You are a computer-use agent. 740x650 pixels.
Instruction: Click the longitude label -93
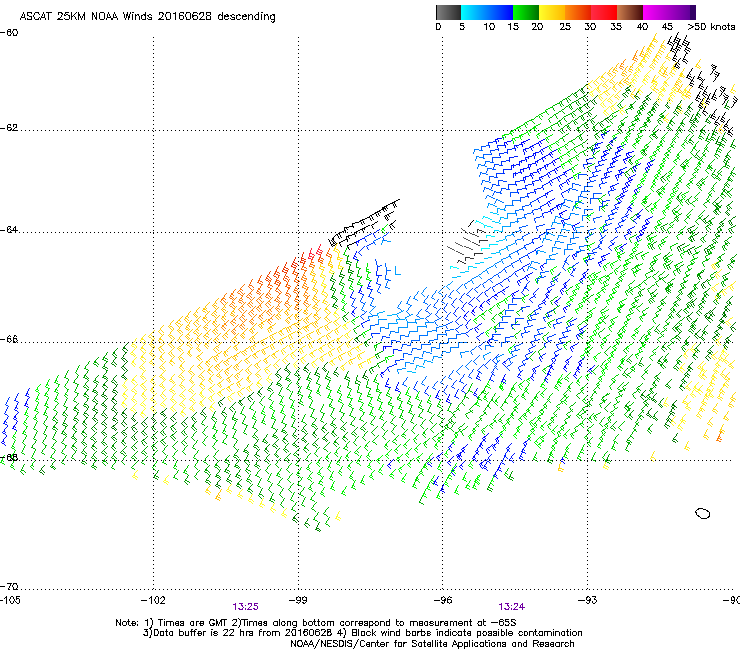tap(588, 600)
